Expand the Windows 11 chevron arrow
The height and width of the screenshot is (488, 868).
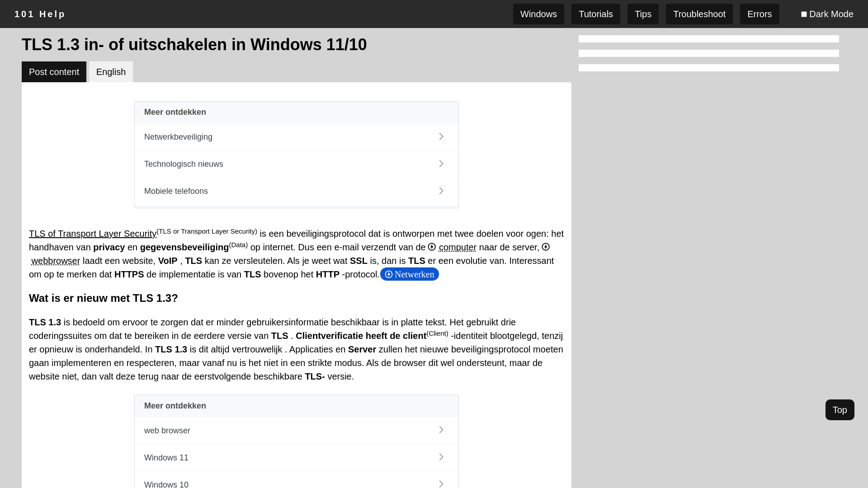[x=441, y=457]
